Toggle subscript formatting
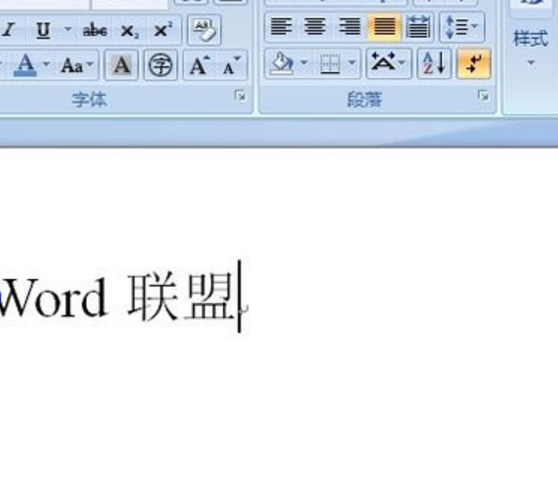Viewport: 558px width, 497px height. point(130,31)
